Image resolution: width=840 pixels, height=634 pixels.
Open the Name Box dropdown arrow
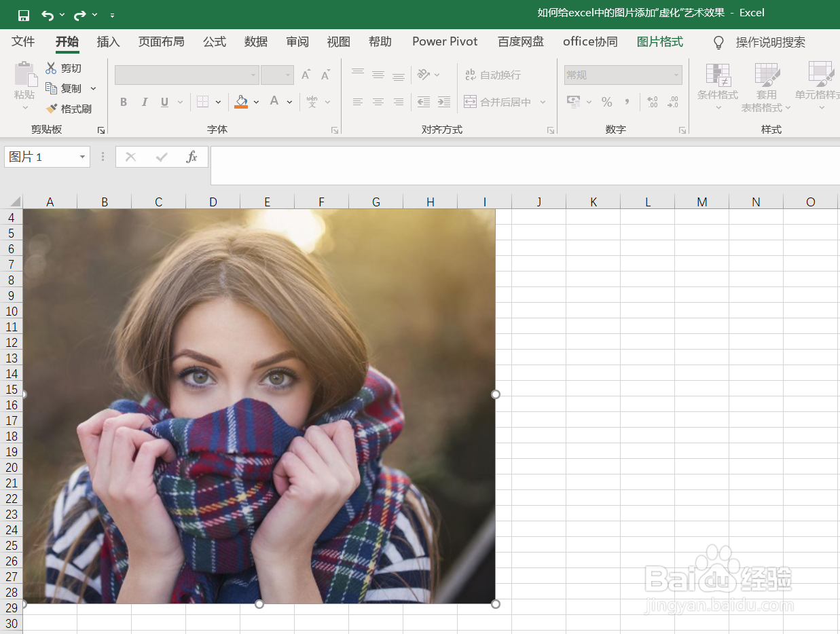coord(82,157)
